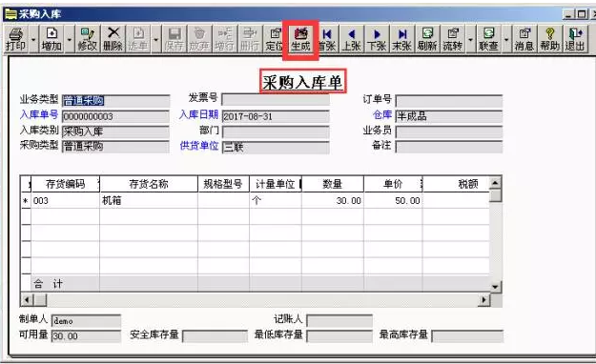This screenshot has width=596, height=364.
Task: Click the 退出 (Exit) toolbar icon
Action: (575, 39)
